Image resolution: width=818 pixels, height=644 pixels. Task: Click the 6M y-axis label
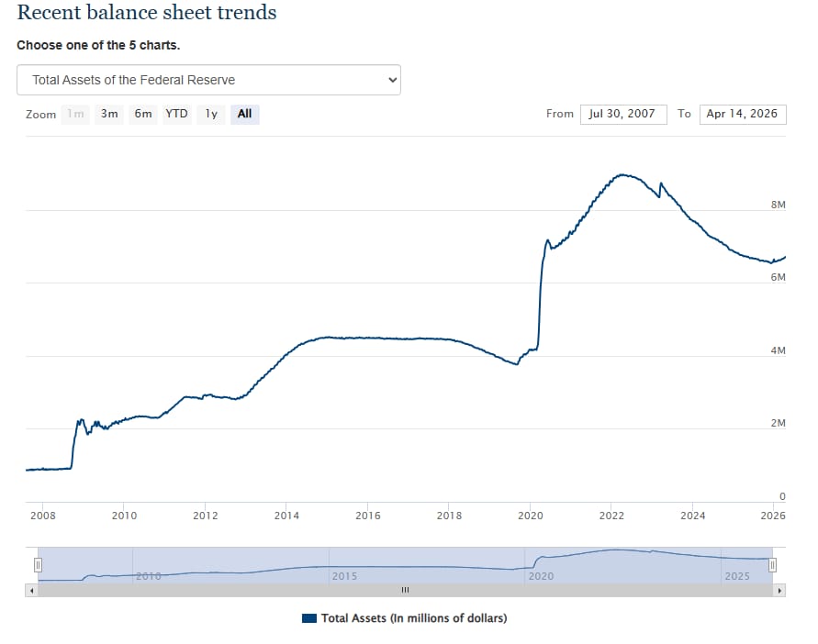click(778, 277)
